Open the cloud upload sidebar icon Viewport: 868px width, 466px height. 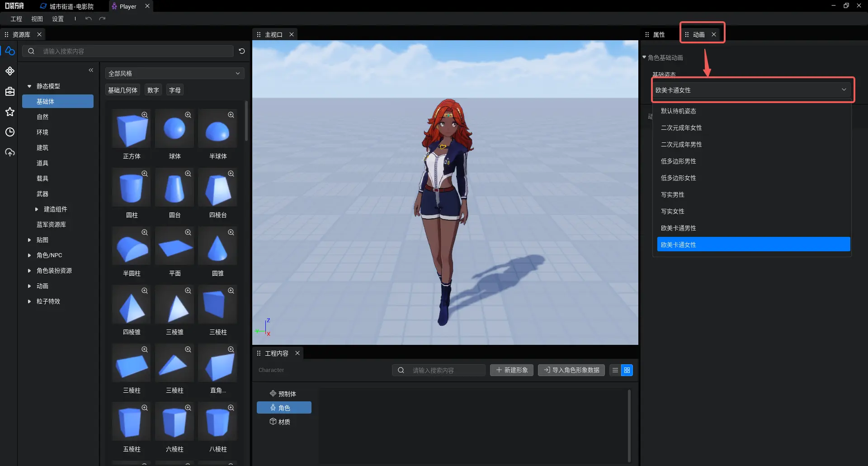tap(9, 152)
